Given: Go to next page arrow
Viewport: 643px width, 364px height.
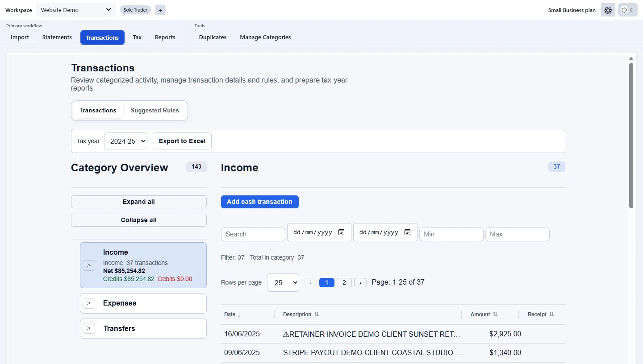Looking at the screenshot, I should pyautogui.click(x=360, y=282).
